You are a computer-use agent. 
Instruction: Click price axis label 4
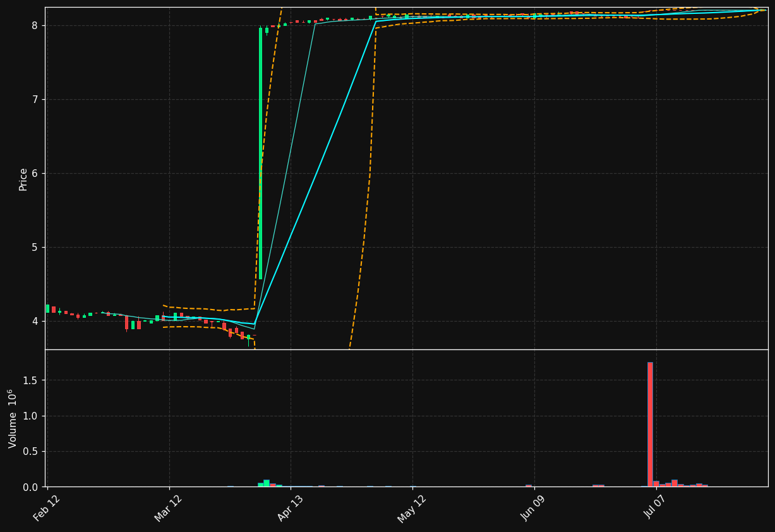(x=35, y=321)
